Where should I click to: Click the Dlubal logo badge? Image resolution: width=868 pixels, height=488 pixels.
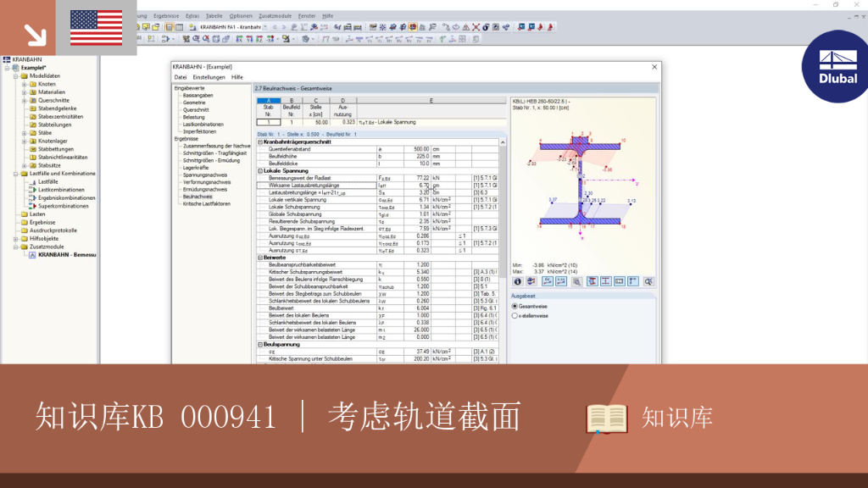coord(836,66)
